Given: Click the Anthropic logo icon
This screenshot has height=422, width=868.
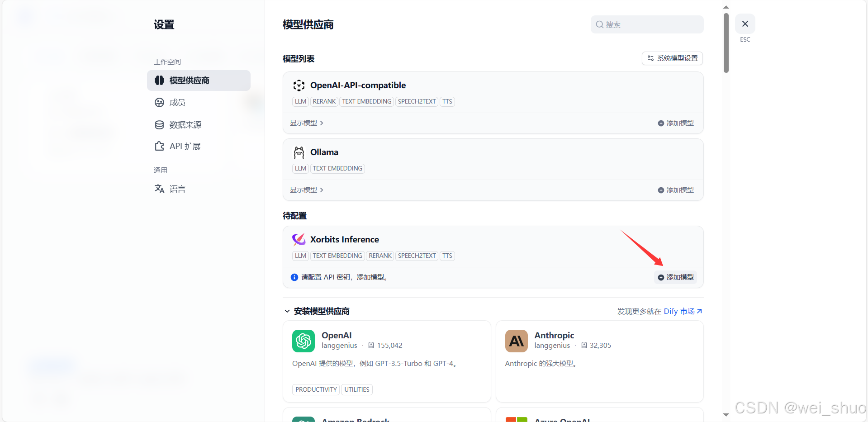Looking at the screenshot, I should click(x=517, y=341).
